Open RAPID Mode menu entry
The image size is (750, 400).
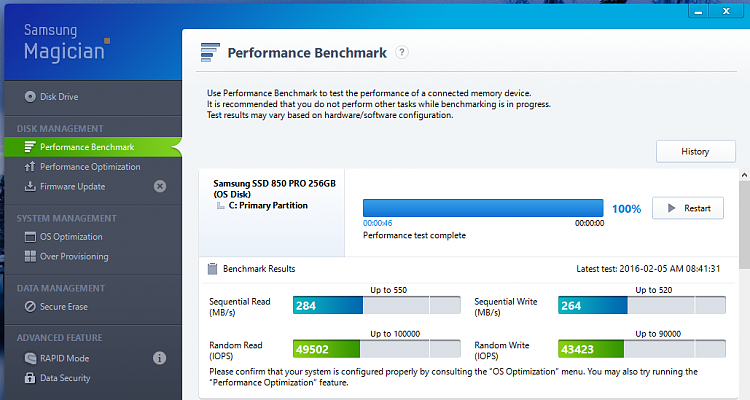(65, 358)
